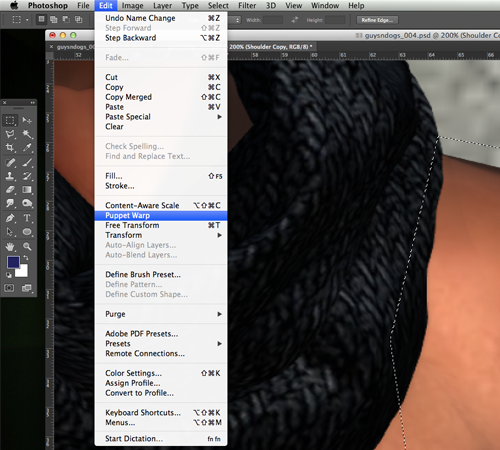This screenshot has height=450, width=500.
Task: Click the Height input field
Action: [335, 20]
